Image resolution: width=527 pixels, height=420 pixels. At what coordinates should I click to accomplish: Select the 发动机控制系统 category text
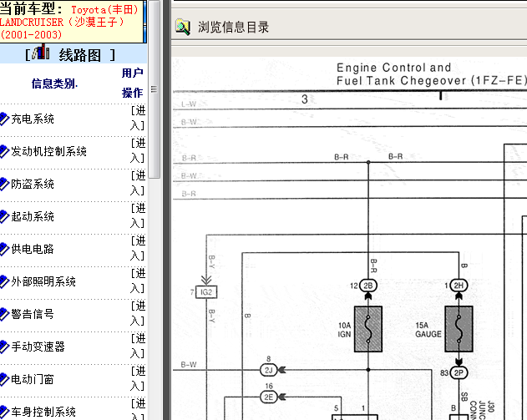coord(48,151)
